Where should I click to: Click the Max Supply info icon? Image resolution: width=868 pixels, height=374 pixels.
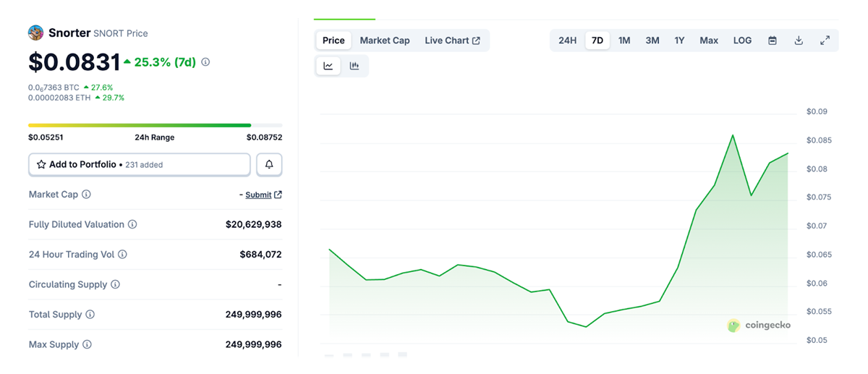tap(87, 344)
